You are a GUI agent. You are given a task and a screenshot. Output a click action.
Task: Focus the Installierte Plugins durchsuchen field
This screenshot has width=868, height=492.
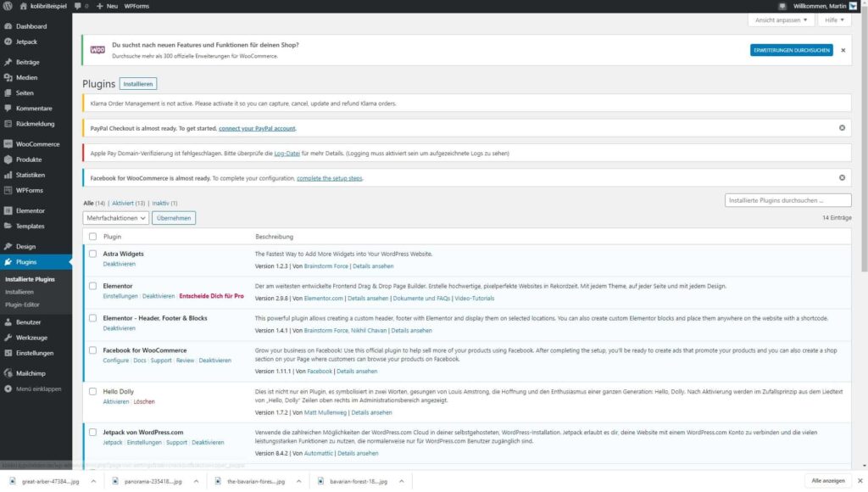click(787, 200)
